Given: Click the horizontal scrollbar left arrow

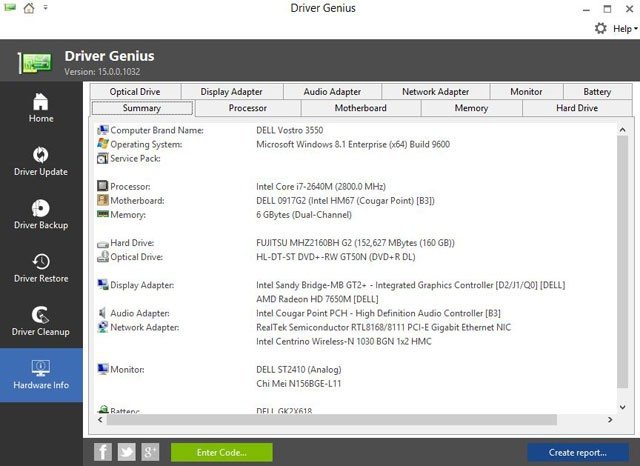Looking at the screenshot, I should pyautogui.click(x=100, y=419).
